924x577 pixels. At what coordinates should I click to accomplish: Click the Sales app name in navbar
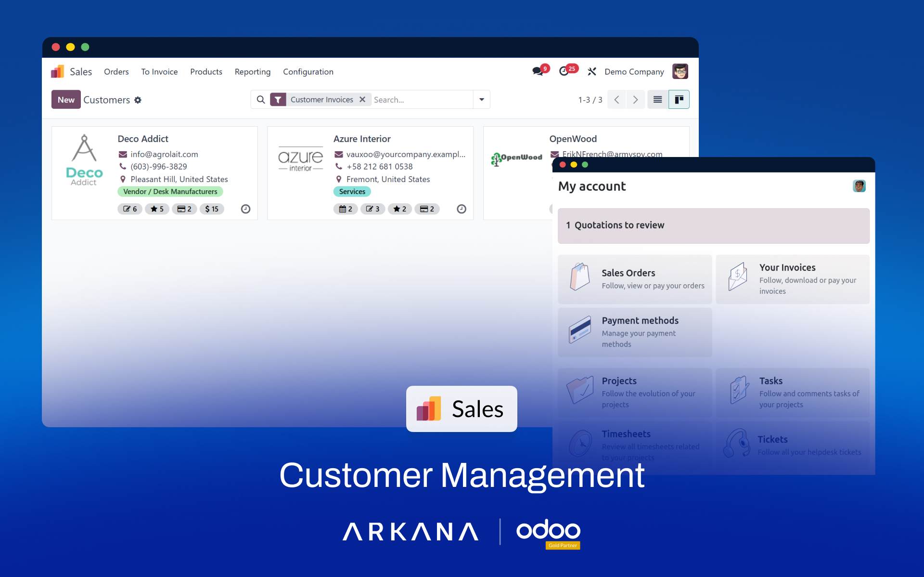coord(81,72)
